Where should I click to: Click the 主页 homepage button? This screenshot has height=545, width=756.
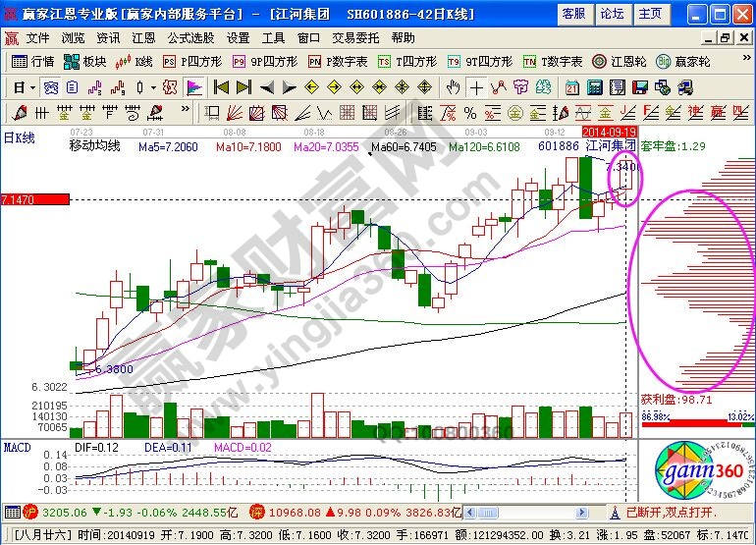pyautogui.click(x=650, y=14)
